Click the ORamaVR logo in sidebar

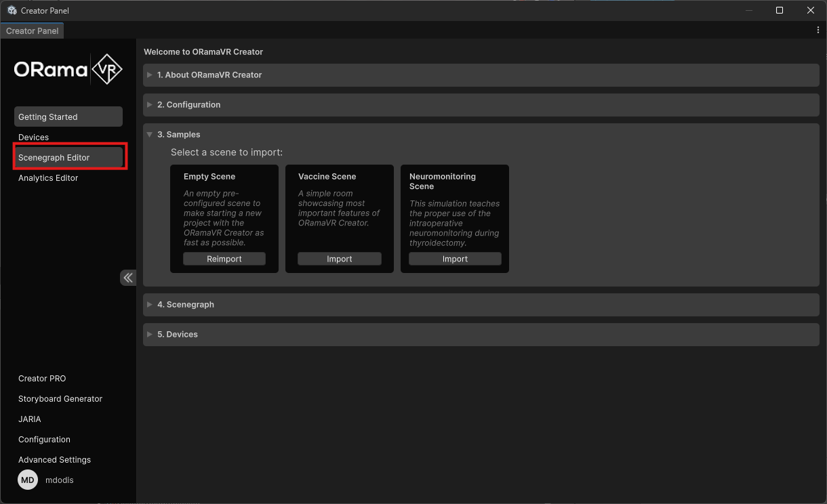pos(68,69)
